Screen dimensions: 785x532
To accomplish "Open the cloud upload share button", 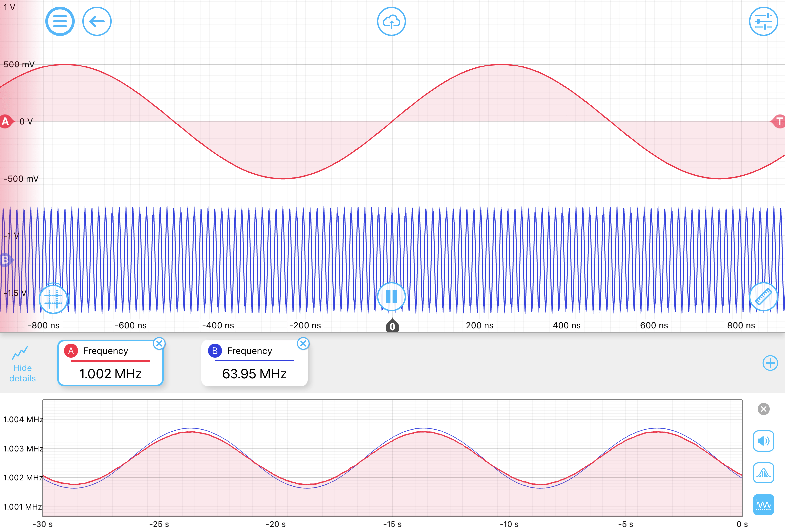I will pyautogui.click(x=391, y=21).
